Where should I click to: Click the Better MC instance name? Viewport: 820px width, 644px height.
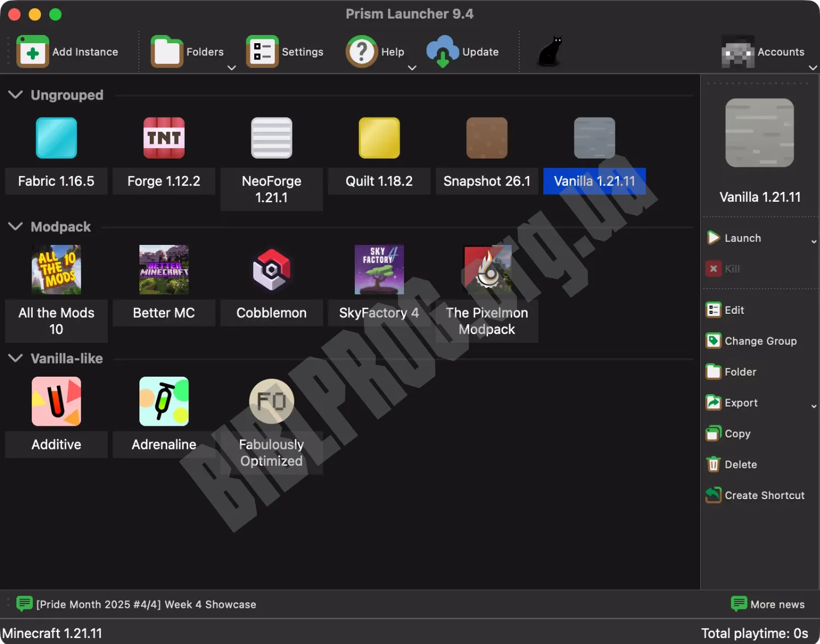point(164,313)
